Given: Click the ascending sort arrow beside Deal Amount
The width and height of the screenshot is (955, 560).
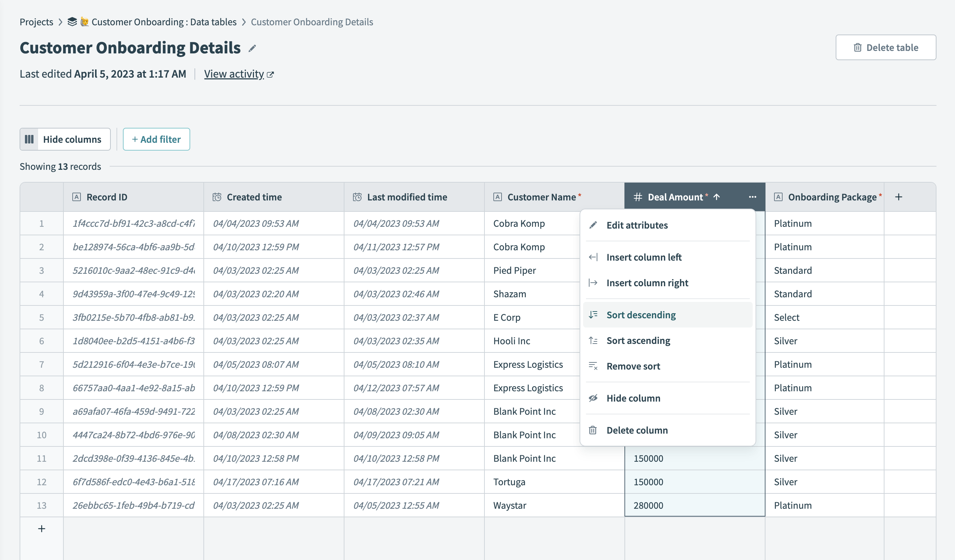Looking at the screenshot, I should pyautogui.click(x=717, y=197).
